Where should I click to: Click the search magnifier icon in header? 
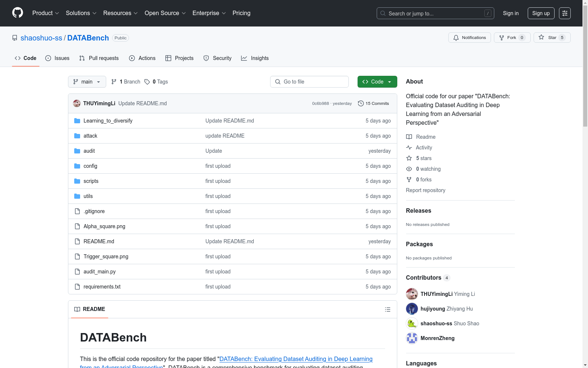[383, 13]
